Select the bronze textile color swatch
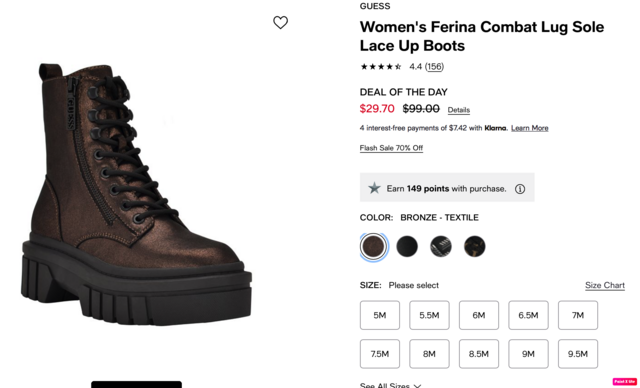Viewport: 640px width, 388px height. pos(373,246)
